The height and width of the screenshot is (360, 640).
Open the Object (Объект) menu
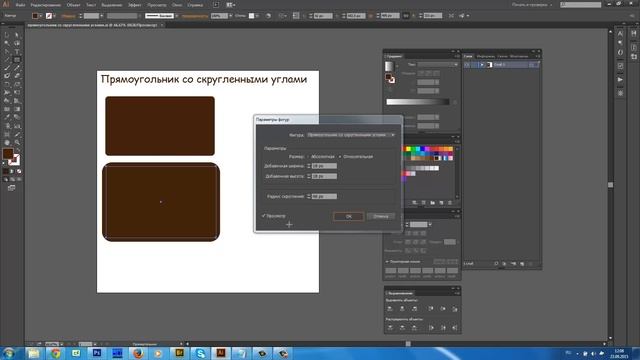tap(73, 5)
